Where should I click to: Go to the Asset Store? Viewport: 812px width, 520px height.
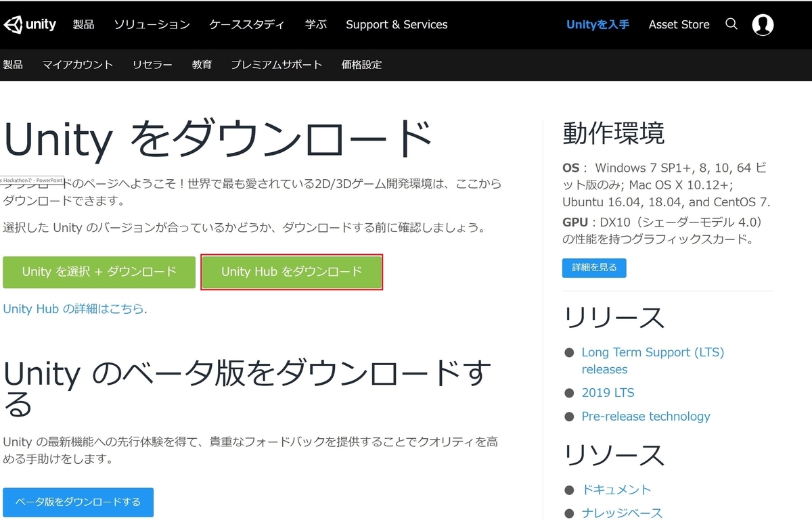[679, 24]
